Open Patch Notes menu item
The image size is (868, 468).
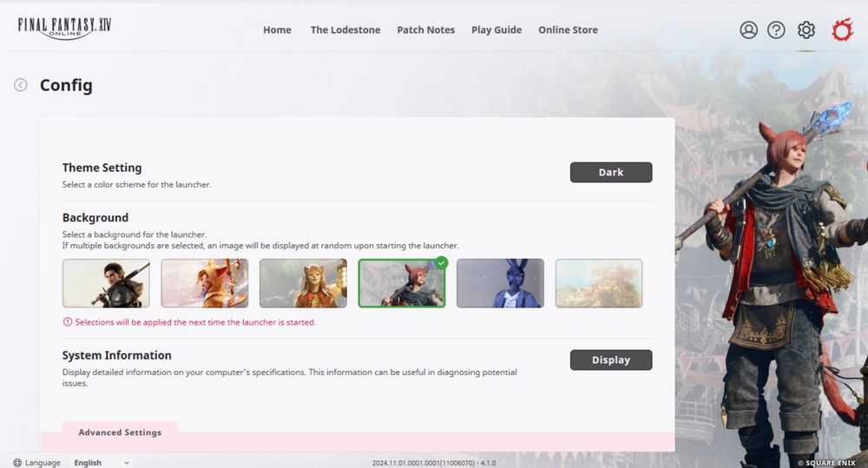coord(425,30)
